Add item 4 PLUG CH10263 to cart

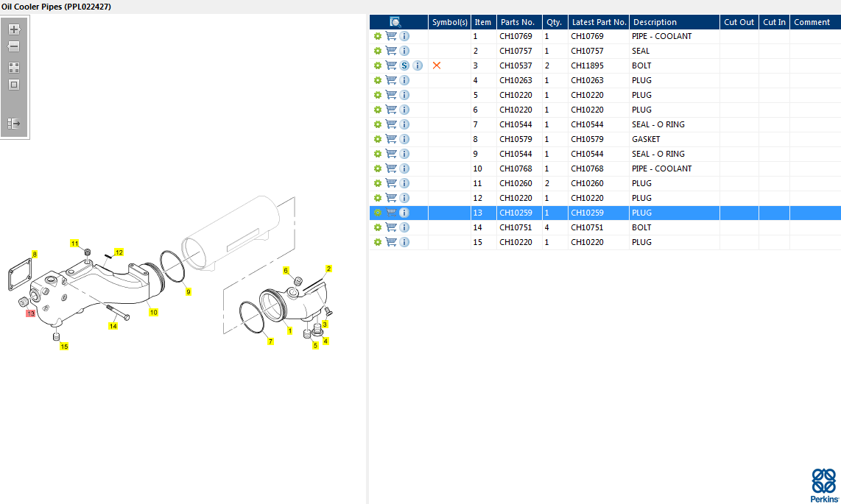pyautogui.click(x=391, y=79)
